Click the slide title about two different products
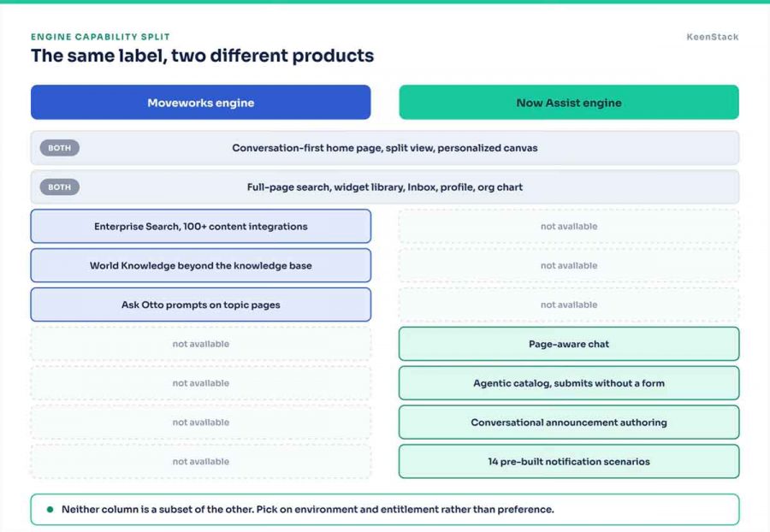This screenshot has width=770, height=532. (202, 56)
